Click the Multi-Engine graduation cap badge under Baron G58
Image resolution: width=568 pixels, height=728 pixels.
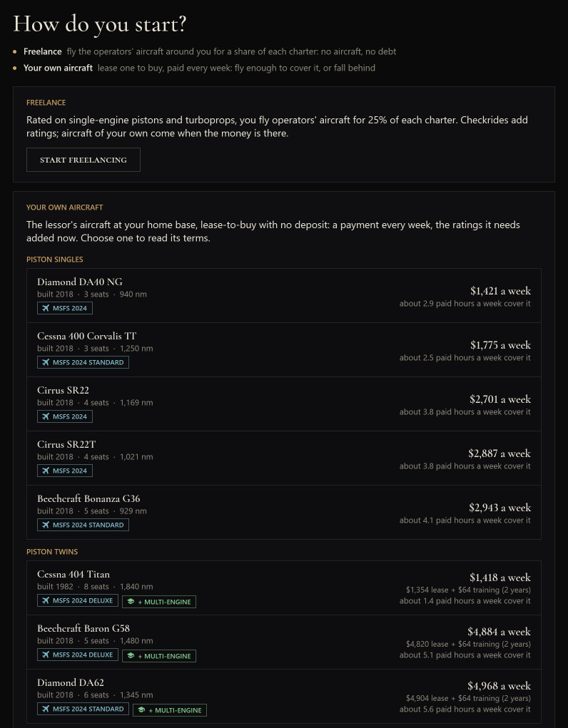coord(159,656)
